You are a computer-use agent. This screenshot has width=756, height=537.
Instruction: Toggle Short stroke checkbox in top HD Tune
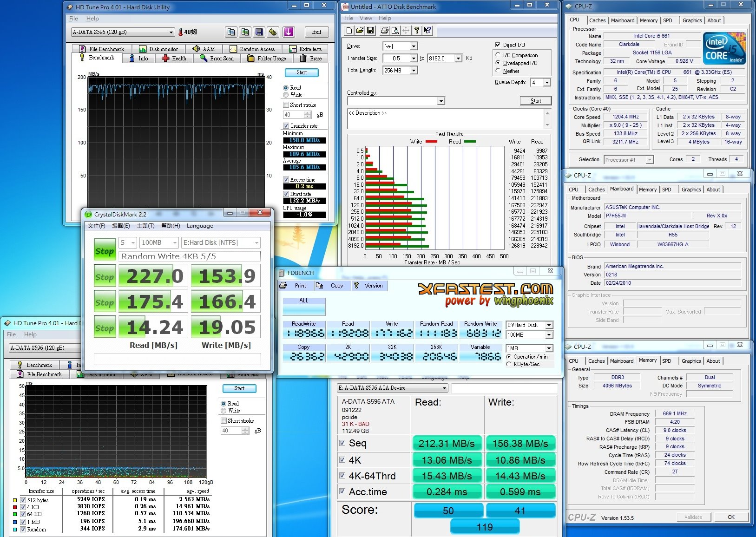(x=286, y=105)
